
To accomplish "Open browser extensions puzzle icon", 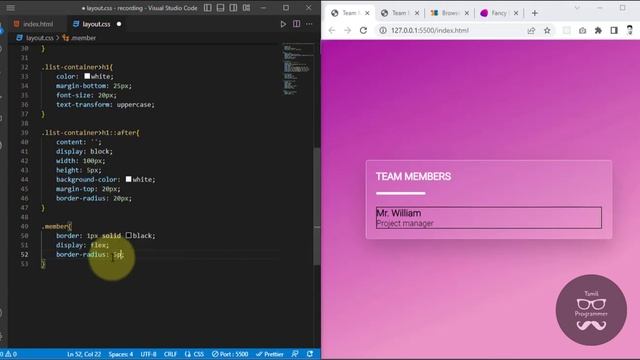I will tap(598, 30).
